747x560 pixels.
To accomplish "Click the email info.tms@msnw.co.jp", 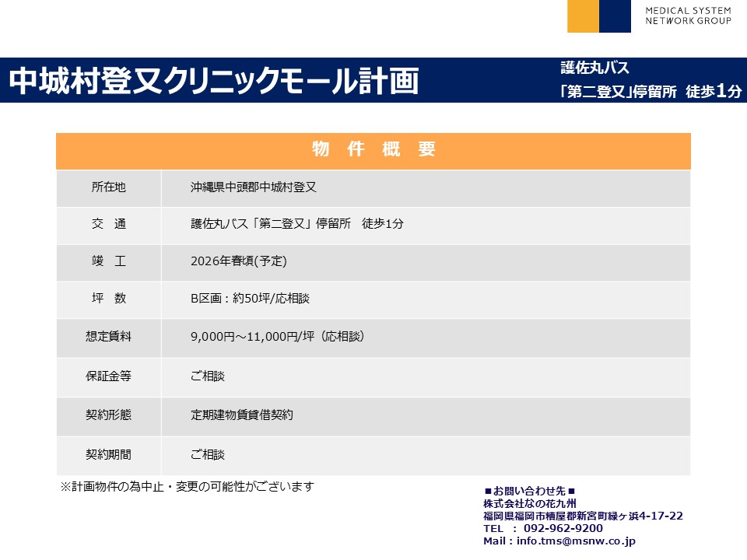I will click(576, 541).
